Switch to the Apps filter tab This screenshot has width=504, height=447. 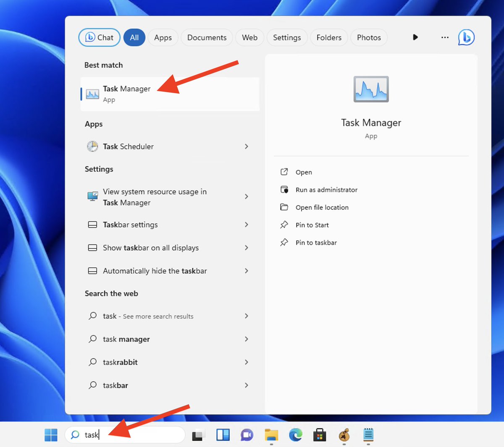click(163, 37)
